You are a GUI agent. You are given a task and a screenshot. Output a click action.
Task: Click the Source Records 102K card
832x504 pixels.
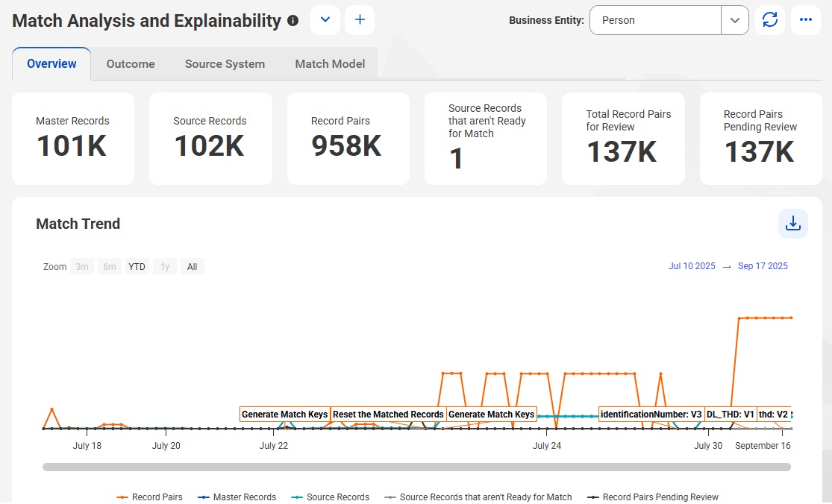[210, 139]
